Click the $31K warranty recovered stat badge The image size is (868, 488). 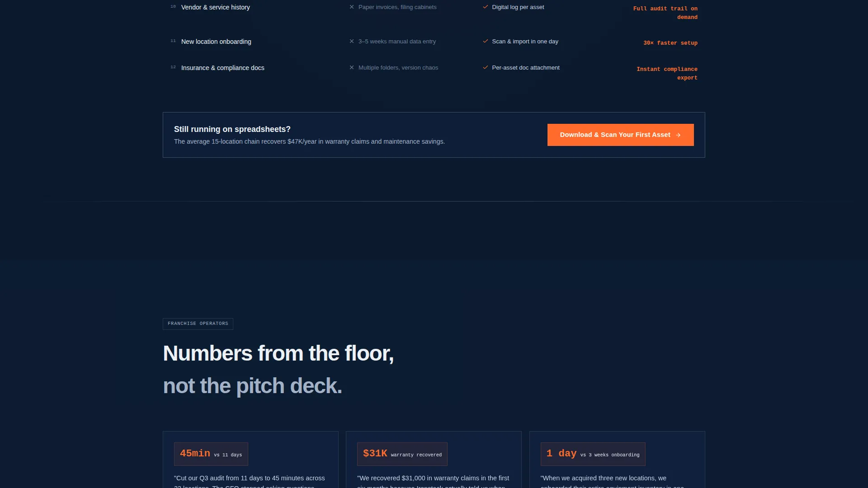402,454
